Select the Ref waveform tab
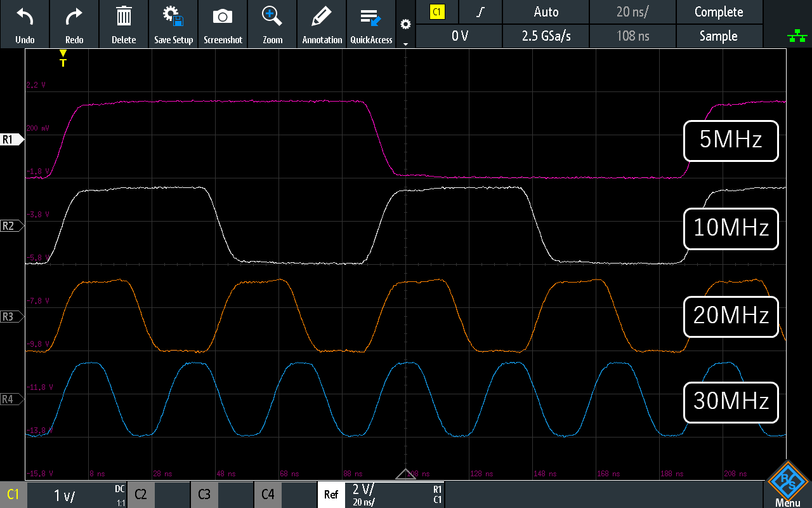812x508 pixels. click(331, 495)
